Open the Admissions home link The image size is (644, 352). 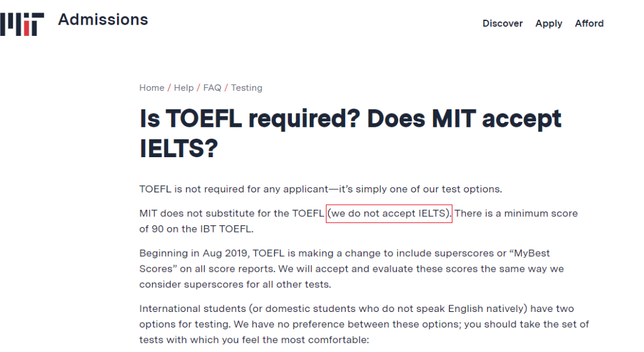click(103, 20)
